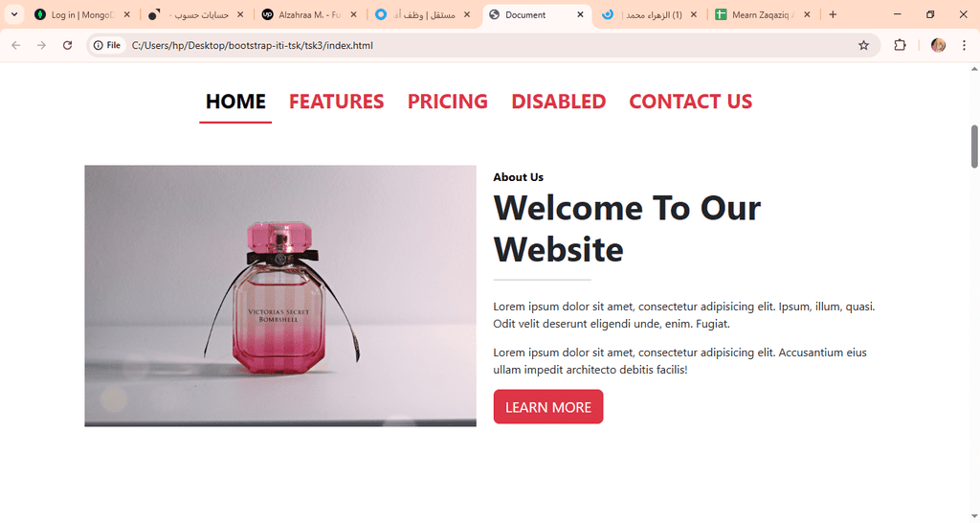Viewport: 980px width, 523px height.
Task: Open a new tab with plus icon
Action: (x=833, y=14)
